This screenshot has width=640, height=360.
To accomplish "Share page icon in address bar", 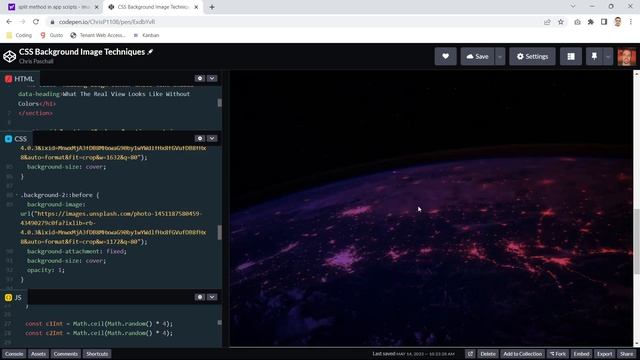I will (x=547, y=22).
